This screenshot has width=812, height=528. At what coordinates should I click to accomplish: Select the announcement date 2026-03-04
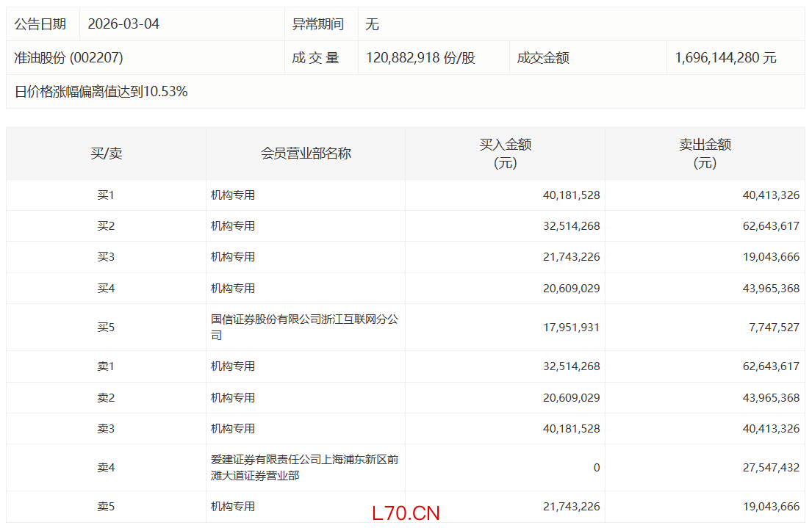pos(123,24)
